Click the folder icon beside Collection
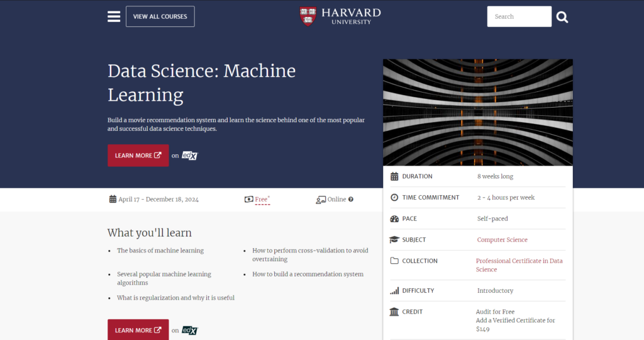 tap(394, 261)
